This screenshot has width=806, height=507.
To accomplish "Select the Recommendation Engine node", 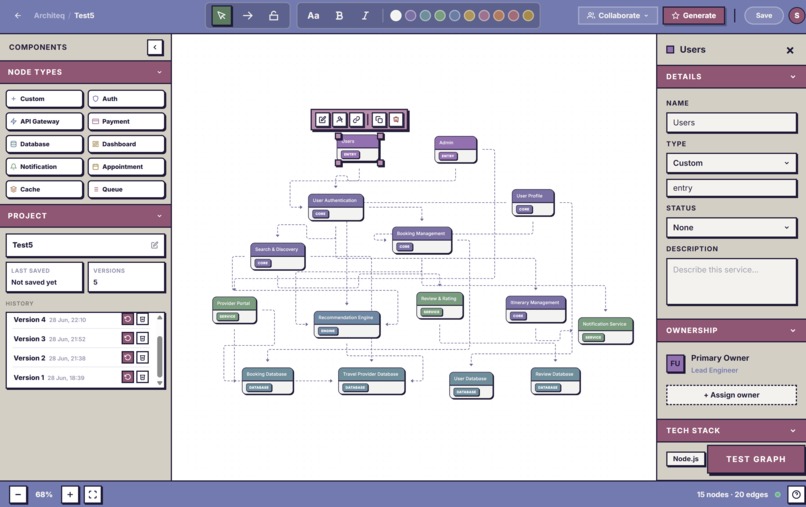I will pyautogui.click(x=347, y=324).
